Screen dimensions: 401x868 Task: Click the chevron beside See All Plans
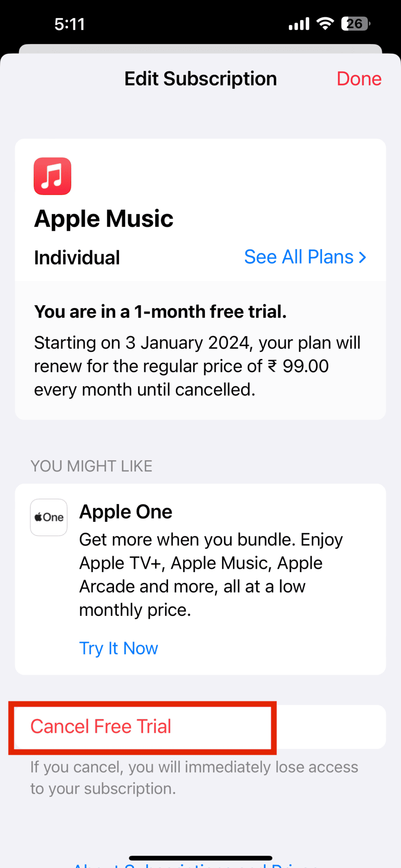tap(362, 257)
